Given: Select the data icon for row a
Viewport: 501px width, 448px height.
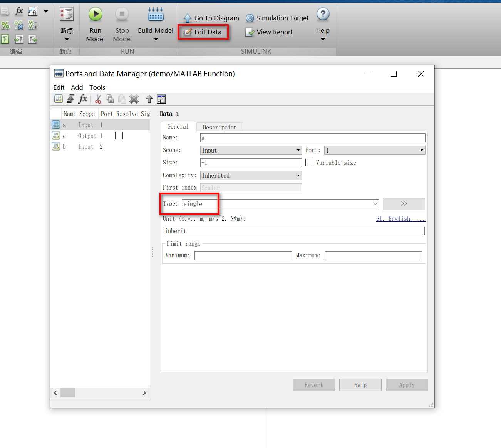Looking at the screenshot, I should pyautogui.click(x=56, y=125).
